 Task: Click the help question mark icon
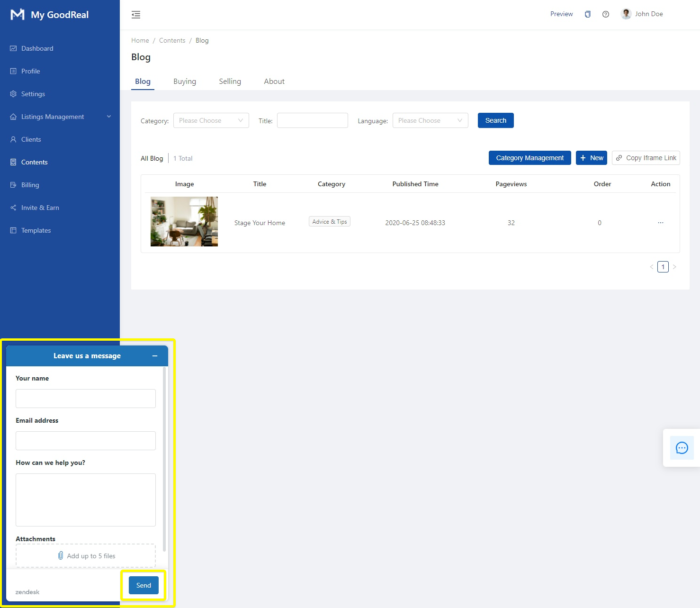[605, 14]
